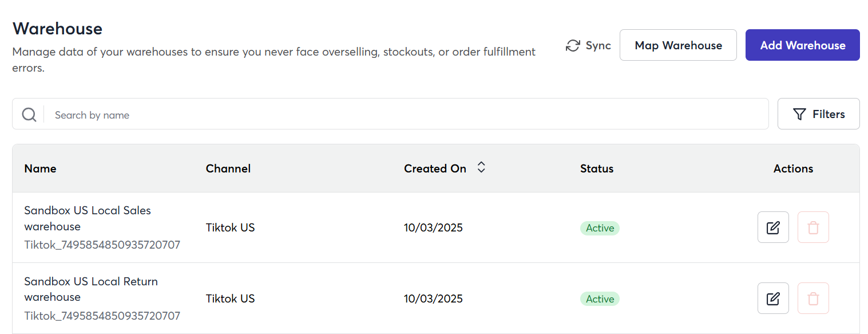
Task: Click the Warehouse page heading
Action: coord(57,29)
